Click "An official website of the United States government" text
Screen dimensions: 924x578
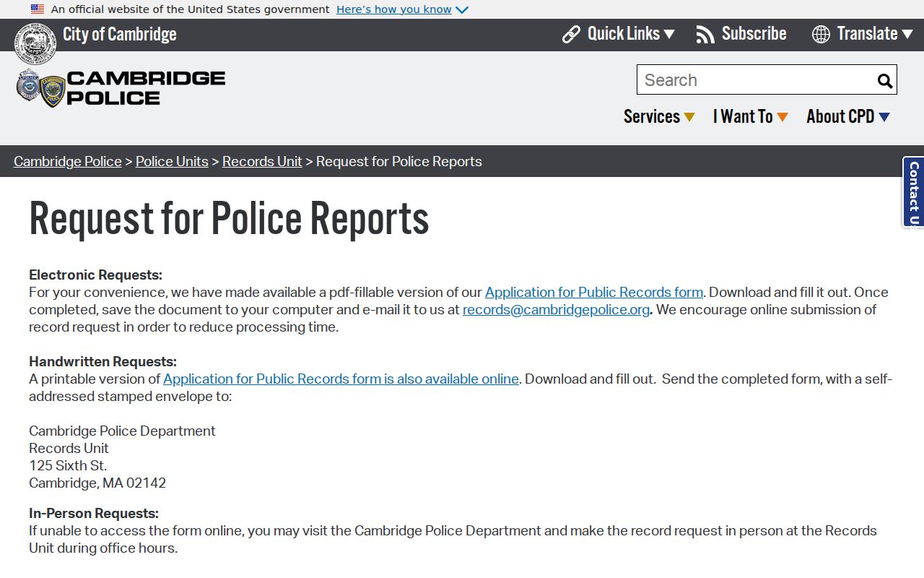191,9
